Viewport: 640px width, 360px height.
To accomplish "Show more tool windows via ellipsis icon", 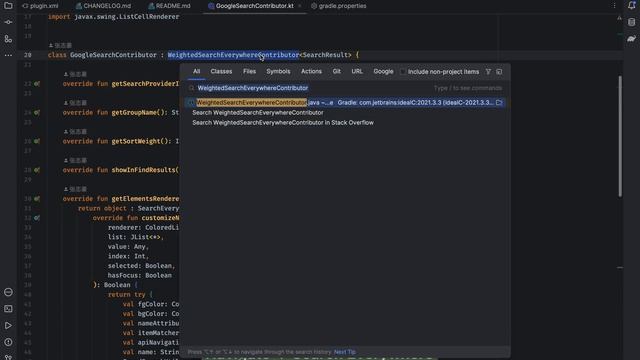I will 8,55.
